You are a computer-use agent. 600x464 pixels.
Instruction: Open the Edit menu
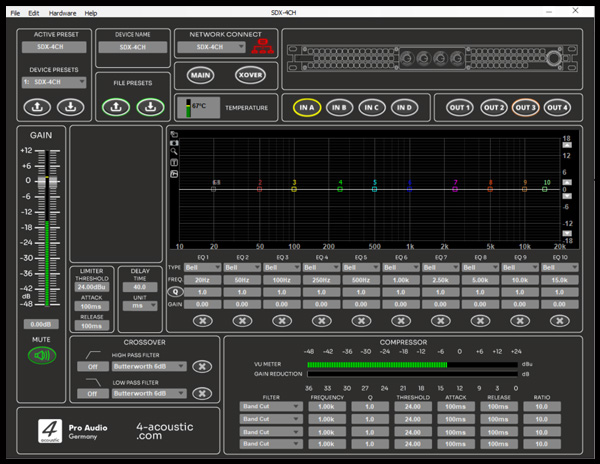pos(34,13)
